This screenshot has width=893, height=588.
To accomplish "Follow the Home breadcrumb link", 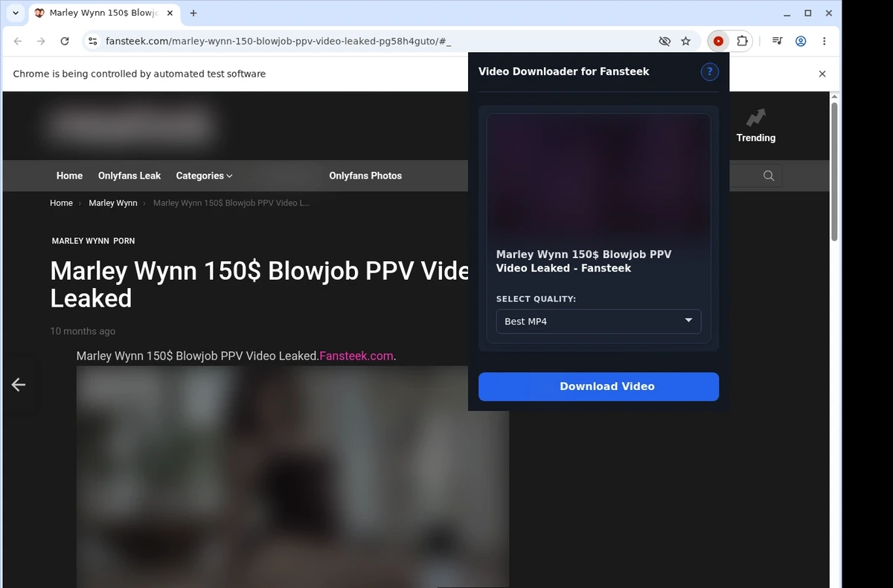I will click(x=61, y=203).
